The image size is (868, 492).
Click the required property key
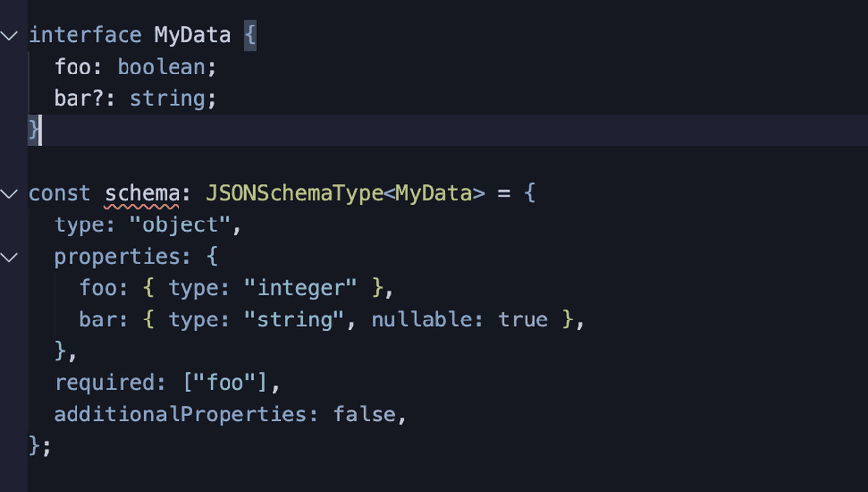coord(105,383)
